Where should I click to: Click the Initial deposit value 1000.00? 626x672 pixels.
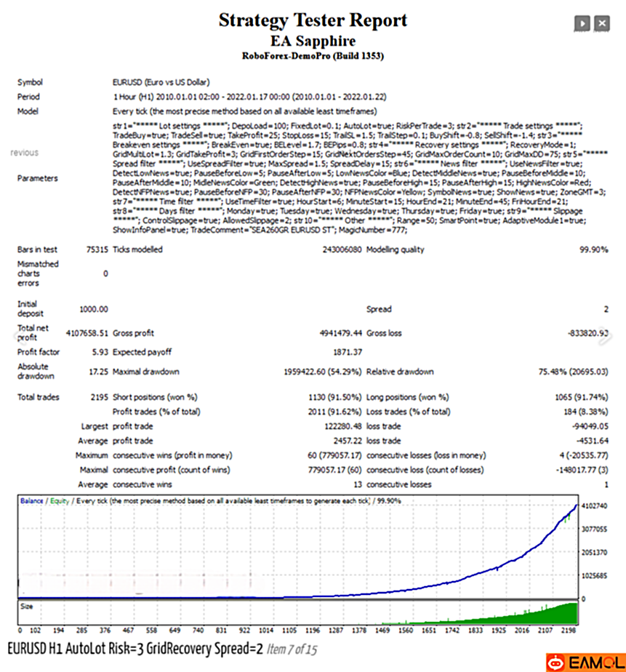[93, 309]
